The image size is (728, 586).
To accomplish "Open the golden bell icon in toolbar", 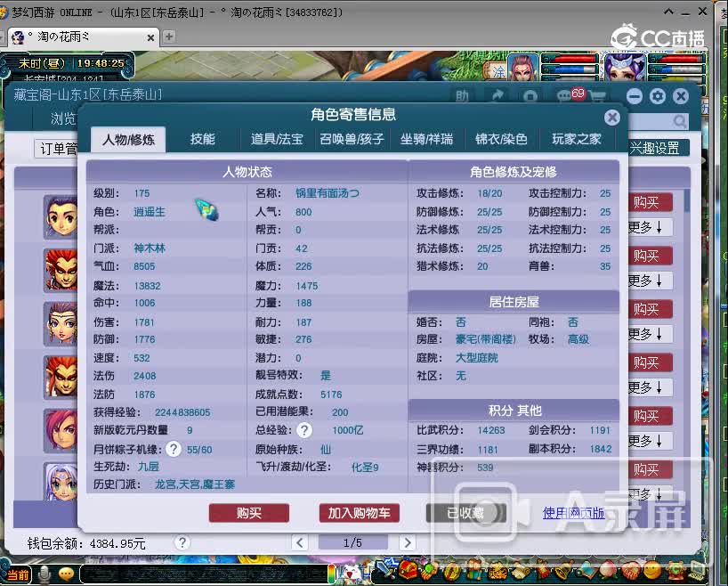I will [563, 571].
